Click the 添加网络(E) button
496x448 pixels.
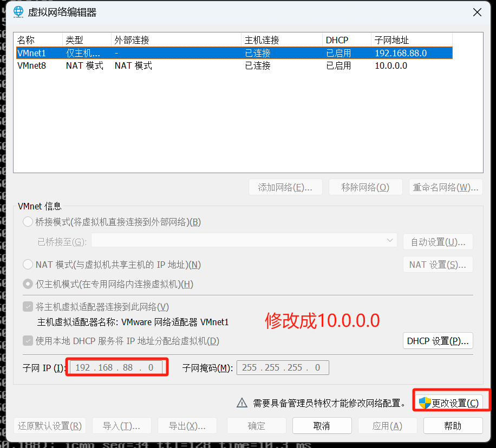(285, 187)
